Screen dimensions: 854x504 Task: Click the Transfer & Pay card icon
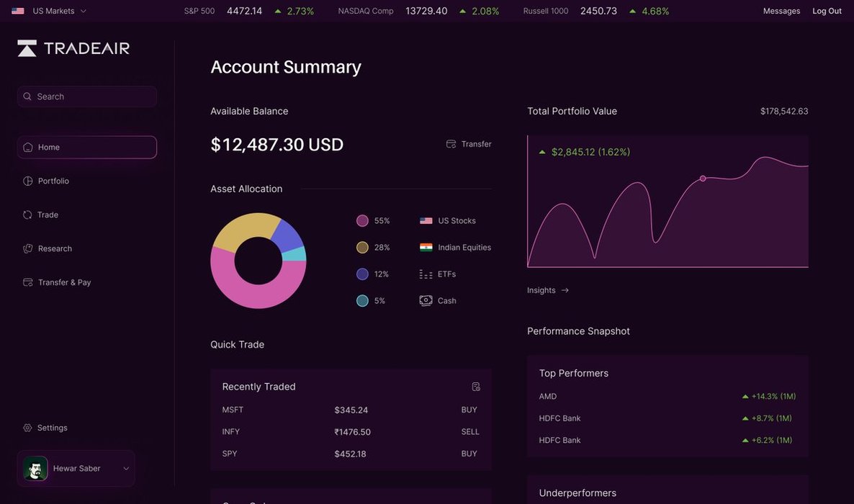tap(28, 283)
